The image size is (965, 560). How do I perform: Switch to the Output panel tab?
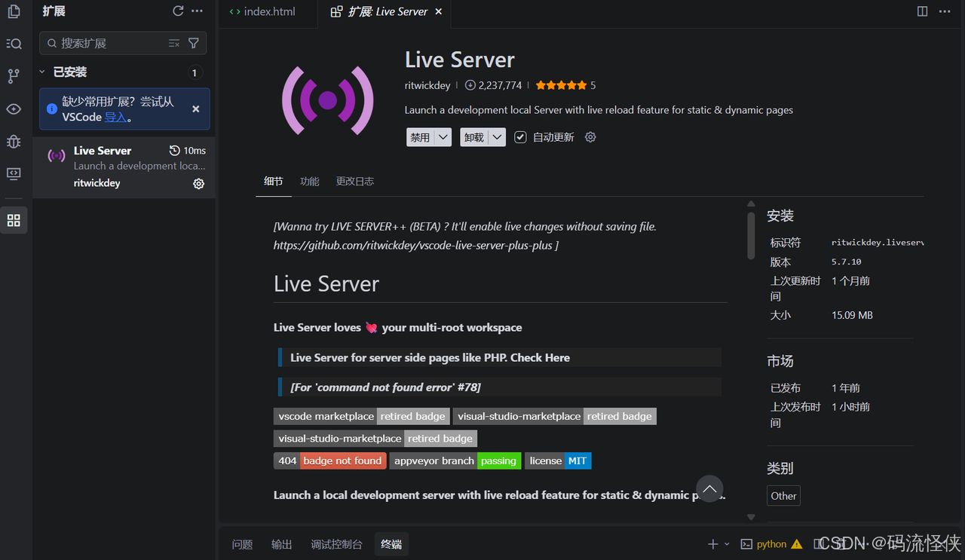[282, 544]
